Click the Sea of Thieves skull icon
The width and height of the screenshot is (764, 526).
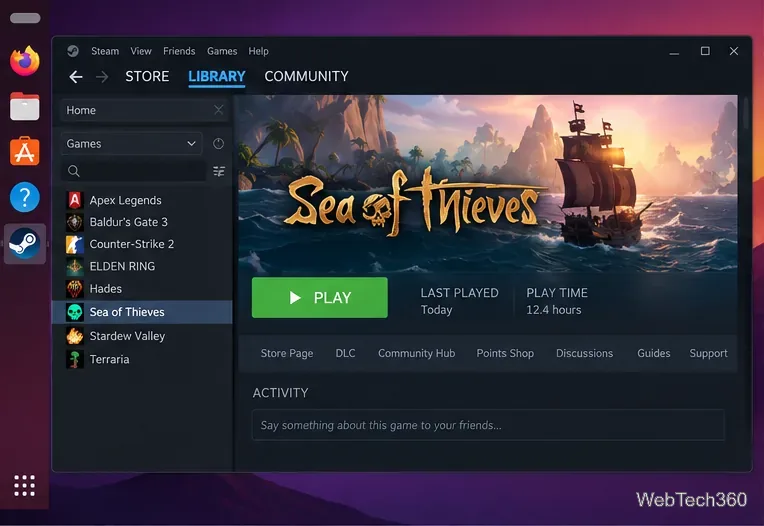[75, 312]
